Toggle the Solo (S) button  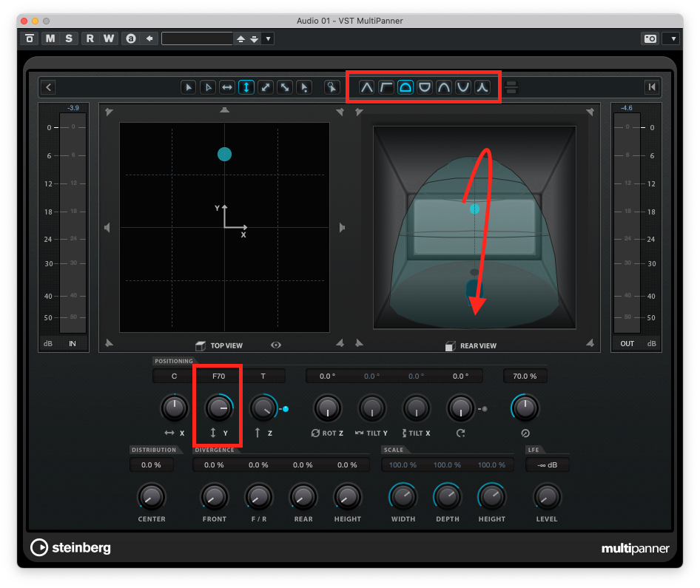pyautogui.click(x=69, y=38)
